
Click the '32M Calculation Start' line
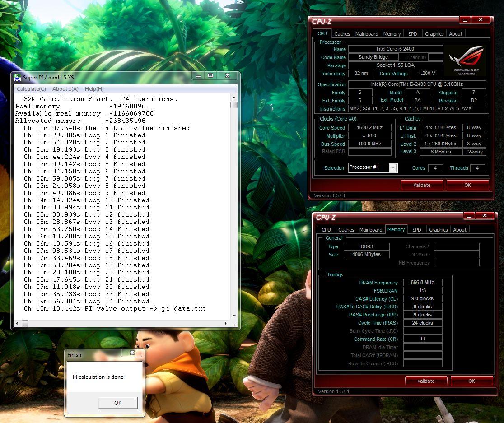click(x=101, y=99)
